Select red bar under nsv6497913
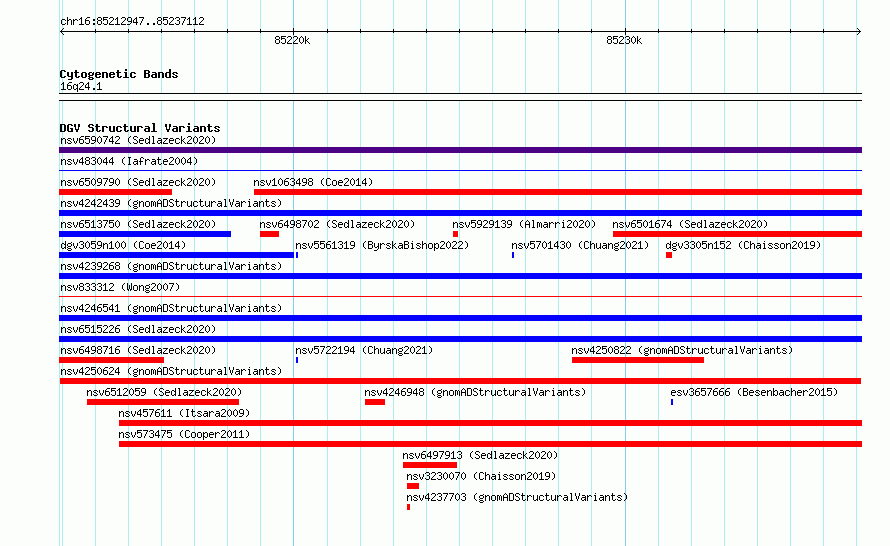 tap(430, 465)
